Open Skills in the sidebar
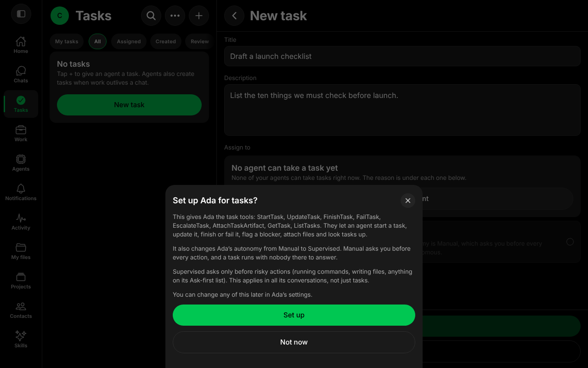 21,339
